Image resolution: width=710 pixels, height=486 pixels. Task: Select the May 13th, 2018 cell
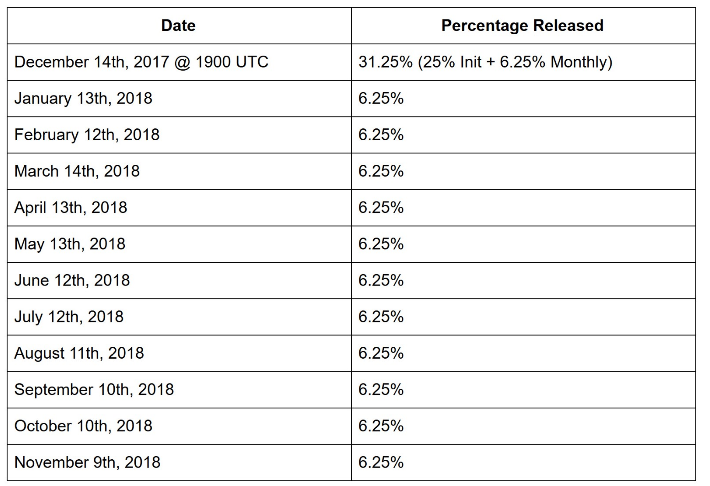tap(70, 244)
